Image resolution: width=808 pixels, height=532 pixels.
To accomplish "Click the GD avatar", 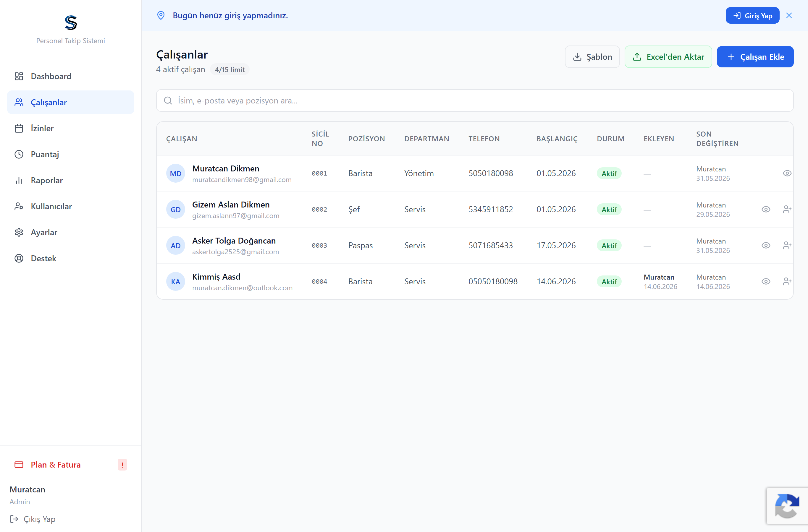I will [x=175, y=209].
